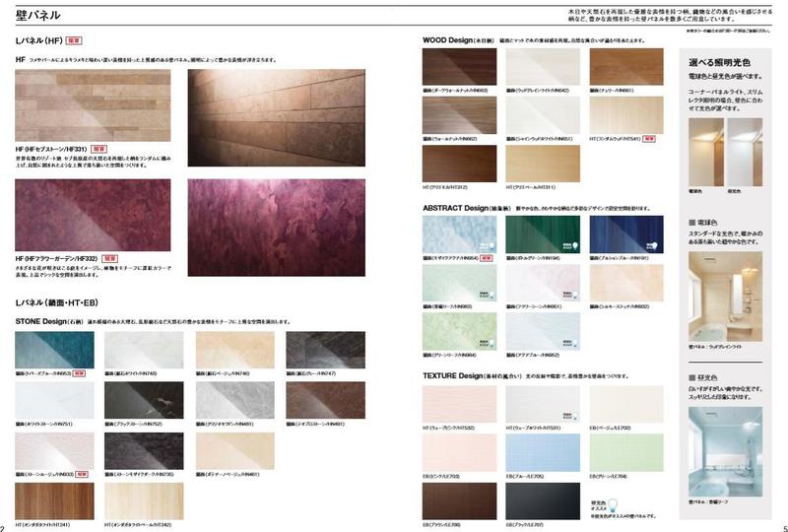Click the NEW badge beside the Lパネル(HF) heading

pyautogui.click(x=74, y=40)
